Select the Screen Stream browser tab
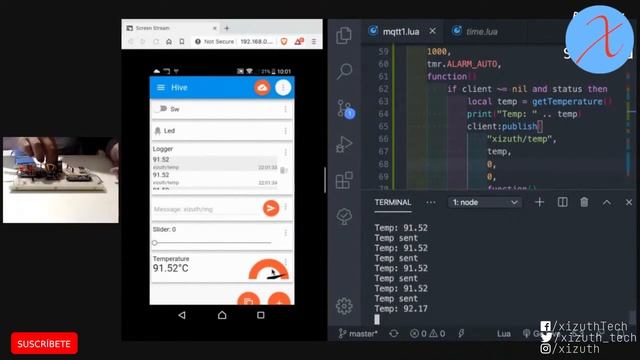Image resolution: width=640 pixels, height=360 pixels. [x=171, y=28]
